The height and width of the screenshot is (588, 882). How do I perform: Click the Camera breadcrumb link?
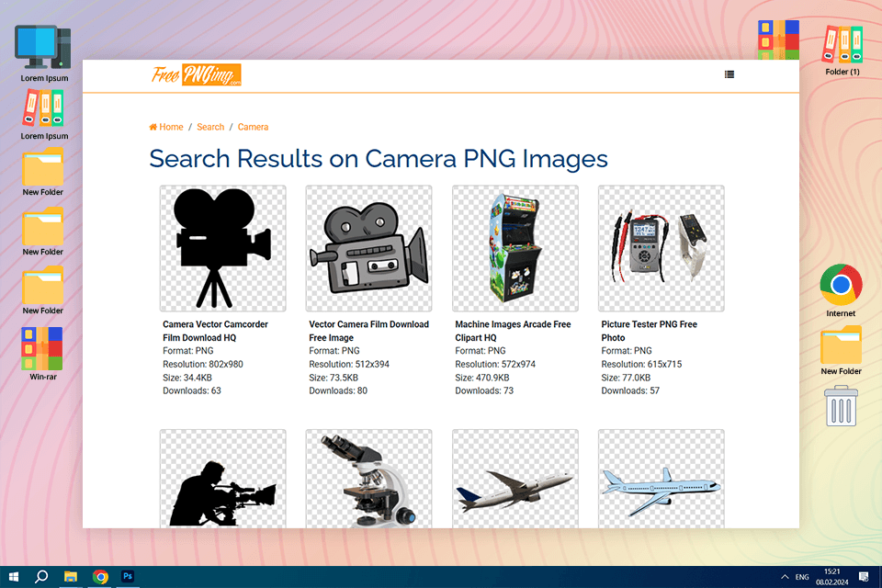point(253,127)
